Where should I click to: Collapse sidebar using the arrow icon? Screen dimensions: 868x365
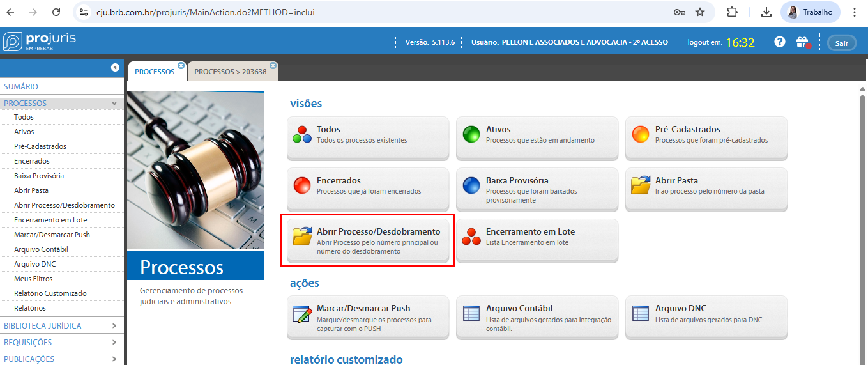(115, 68)
